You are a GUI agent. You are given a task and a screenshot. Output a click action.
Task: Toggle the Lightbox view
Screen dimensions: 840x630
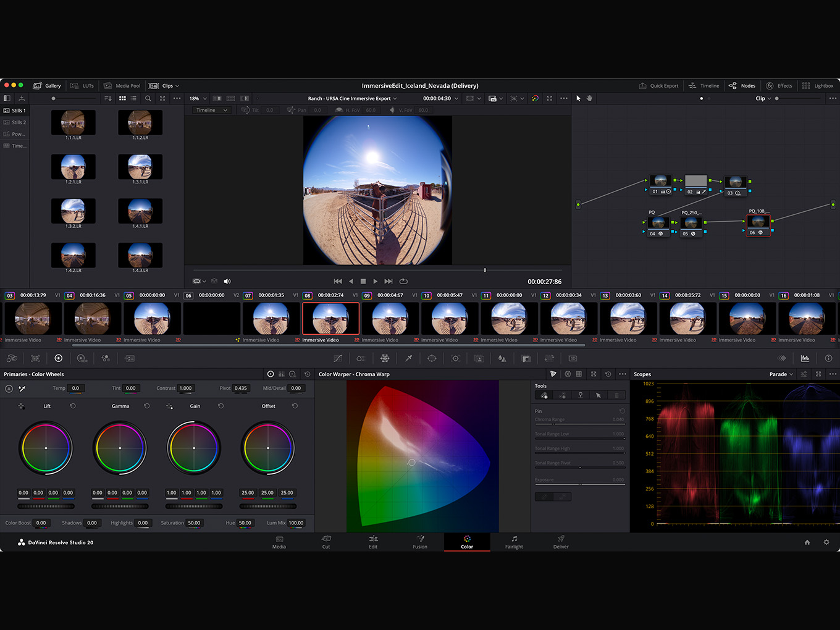tap(818, 86)
